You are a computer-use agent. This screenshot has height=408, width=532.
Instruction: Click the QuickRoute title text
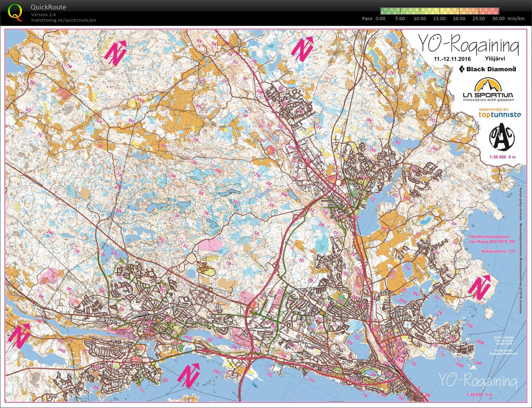(x=48, y=7)
